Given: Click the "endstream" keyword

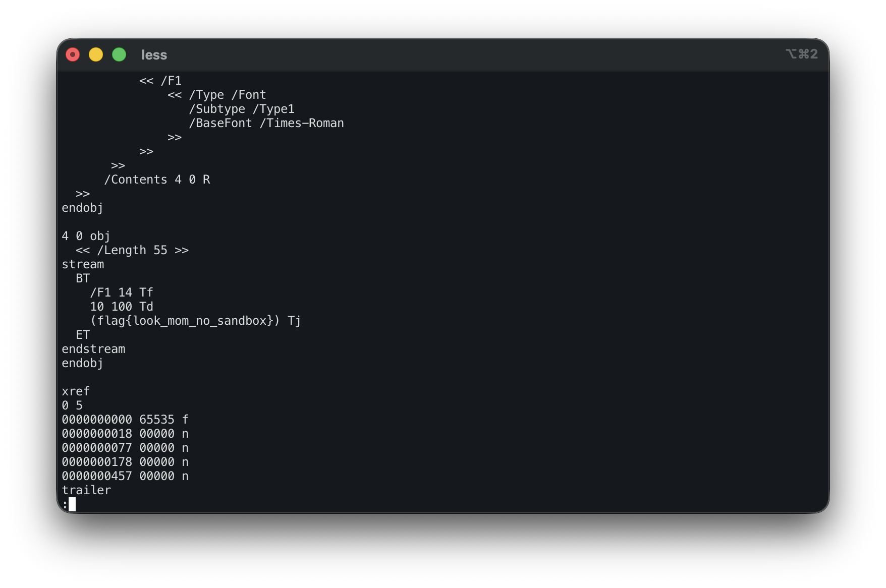Looking at the screenshot, I should coord(93,349).
